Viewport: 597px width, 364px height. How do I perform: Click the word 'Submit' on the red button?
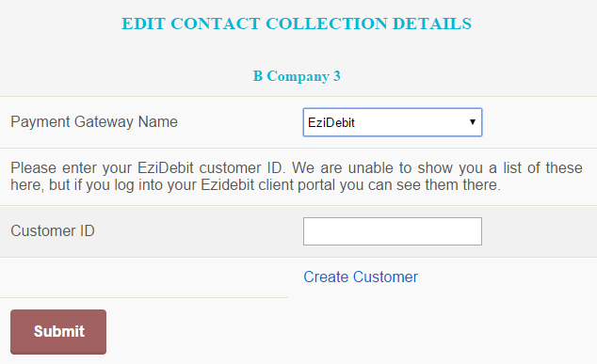pos(59,331)
